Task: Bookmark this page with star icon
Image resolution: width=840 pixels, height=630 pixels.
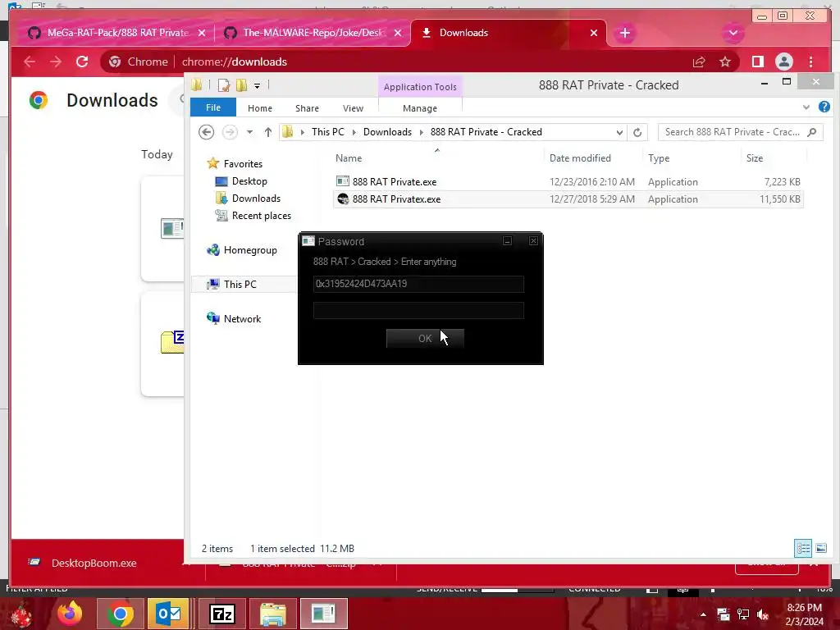Action: pos(725,62)
